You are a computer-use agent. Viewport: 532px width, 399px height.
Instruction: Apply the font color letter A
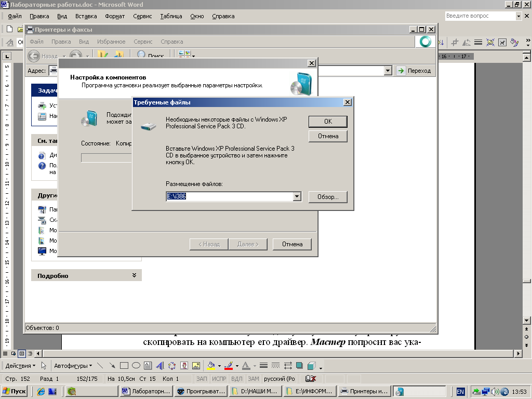tap(246, 366)
